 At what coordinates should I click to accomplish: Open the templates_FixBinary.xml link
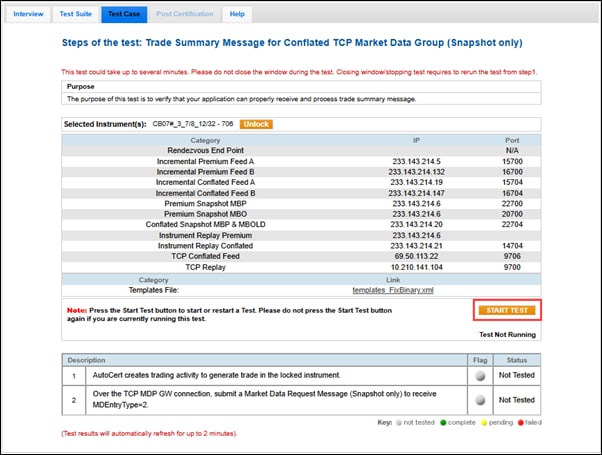392,289
